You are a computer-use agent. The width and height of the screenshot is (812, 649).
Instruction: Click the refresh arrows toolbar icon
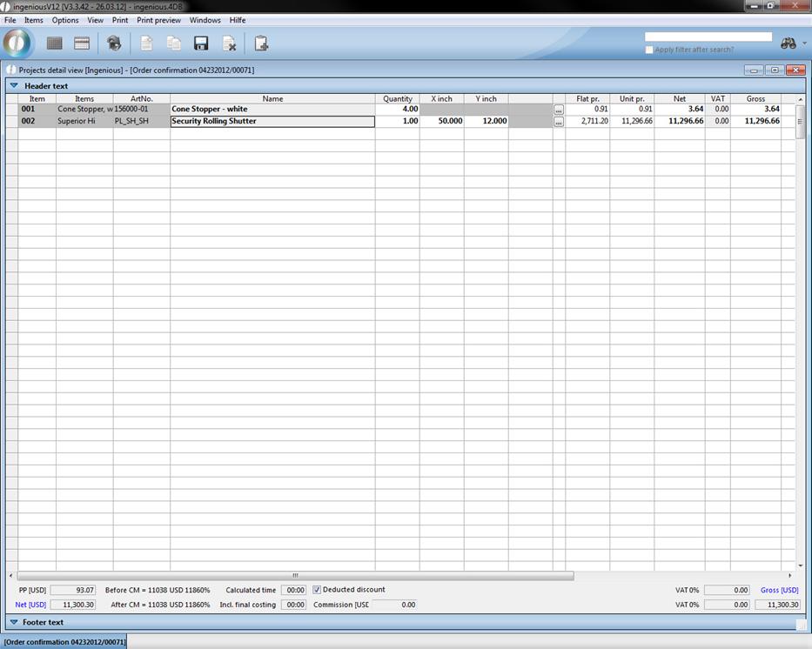[114, 43]
